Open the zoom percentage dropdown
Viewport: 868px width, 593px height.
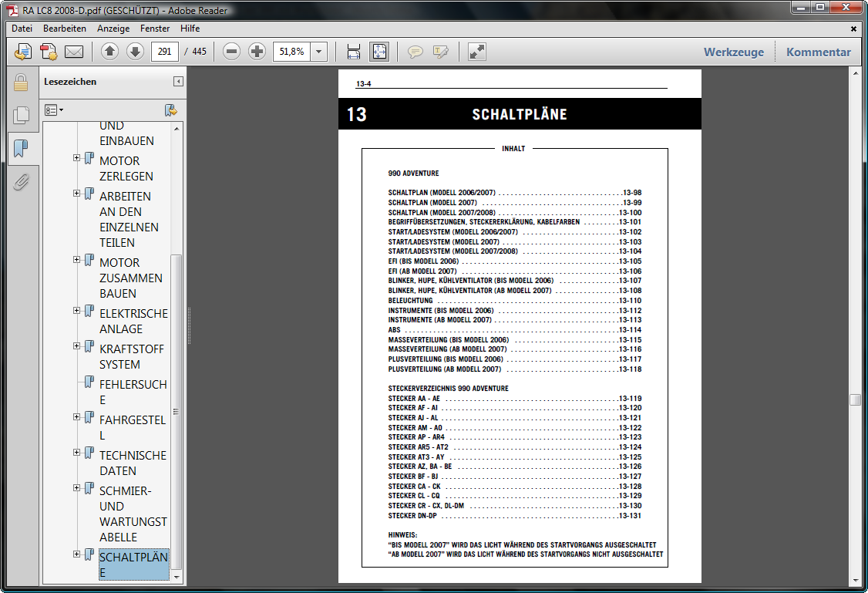[319, 52]
